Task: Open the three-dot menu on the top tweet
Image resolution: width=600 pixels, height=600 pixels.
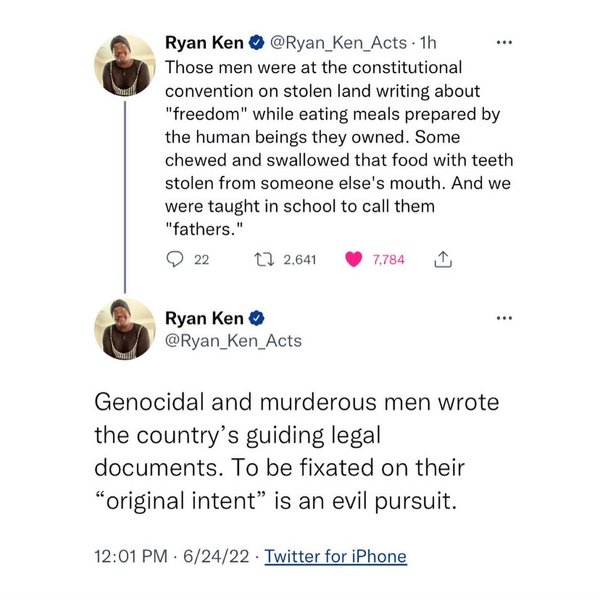Action: pos(504,44)
